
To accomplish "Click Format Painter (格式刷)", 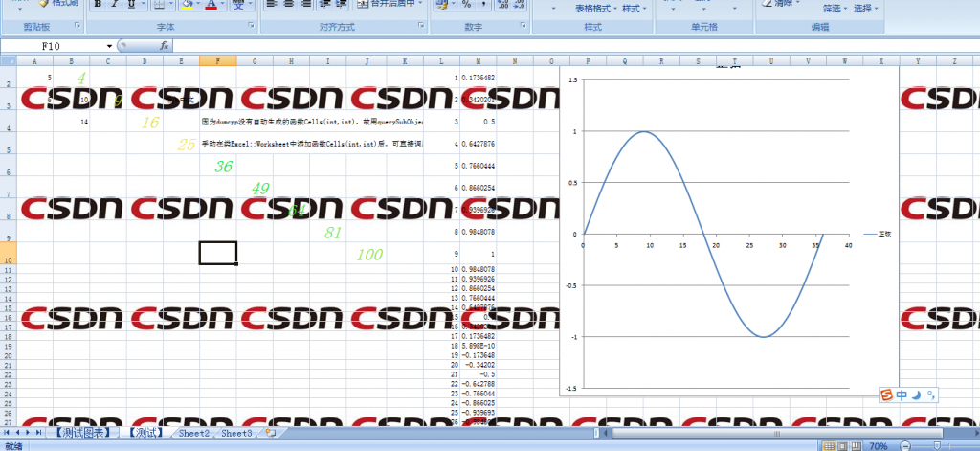I will 58,3.
